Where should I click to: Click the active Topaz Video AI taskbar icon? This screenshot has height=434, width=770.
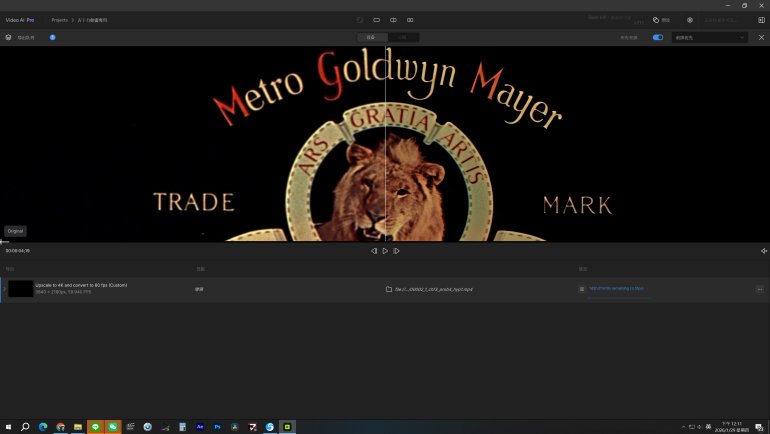click(287, 427)
